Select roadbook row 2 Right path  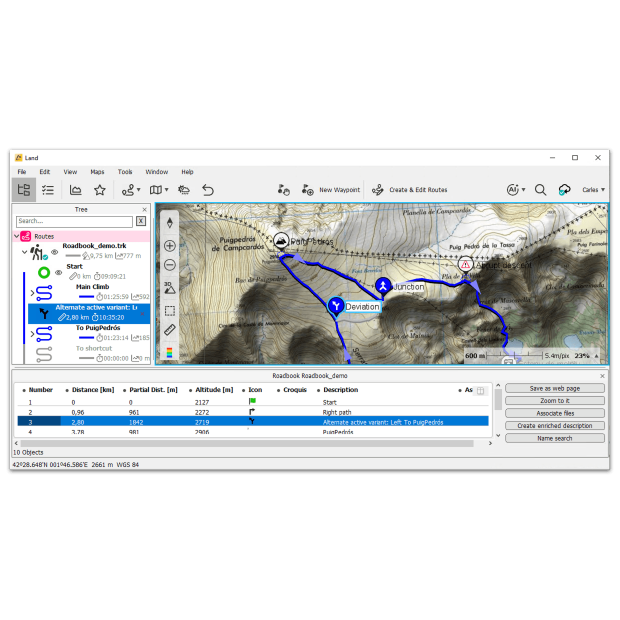coord(253,412)
